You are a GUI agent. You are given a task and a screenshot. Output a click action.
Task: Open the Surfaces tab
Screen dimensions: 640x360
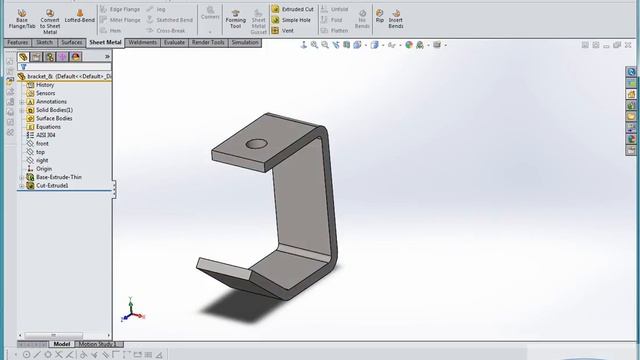(72, 42)
